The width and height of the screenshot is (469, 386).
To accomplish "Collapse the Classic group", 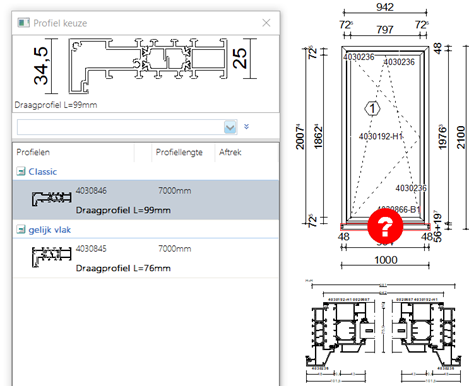I will point(21,172).
